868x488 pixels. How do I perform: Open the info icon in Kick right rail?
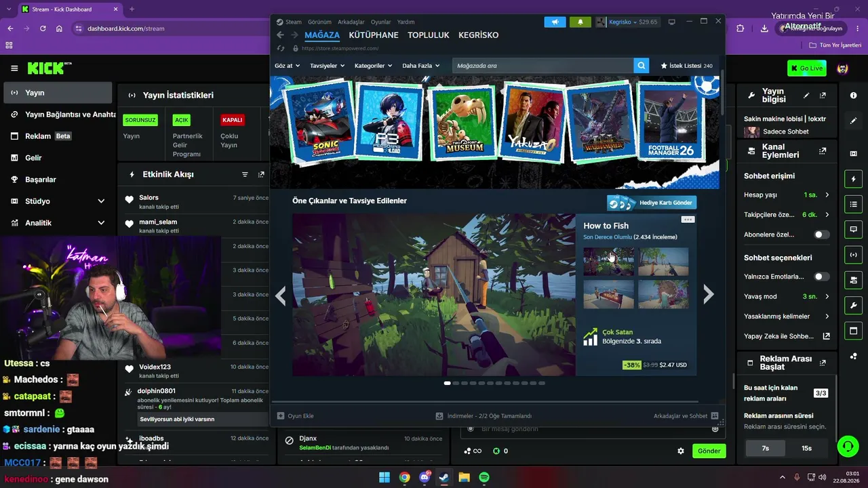coord(853,96)
